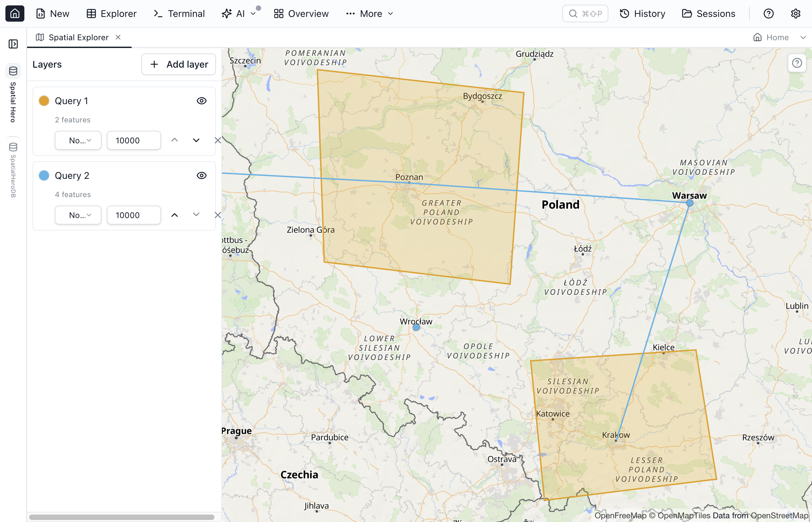
Task: Remove the Query 1 layer
Action: coord(218,140)
